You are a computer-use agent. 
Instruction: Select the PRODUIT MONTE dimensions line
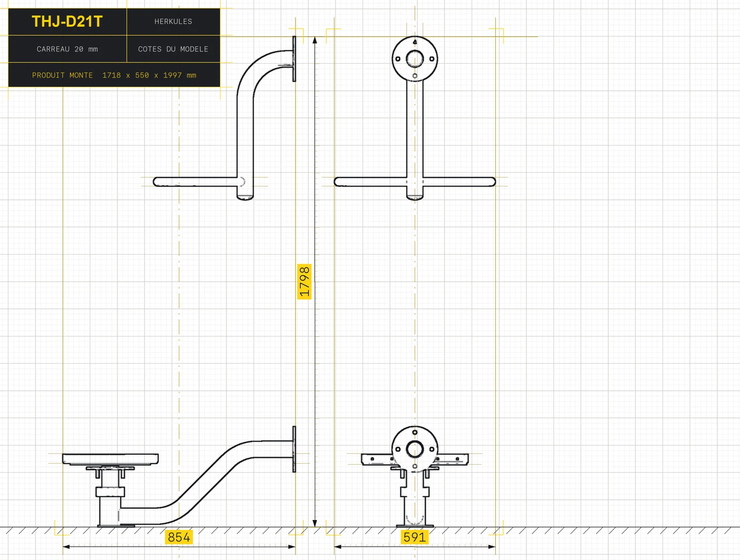pos(114,75)
